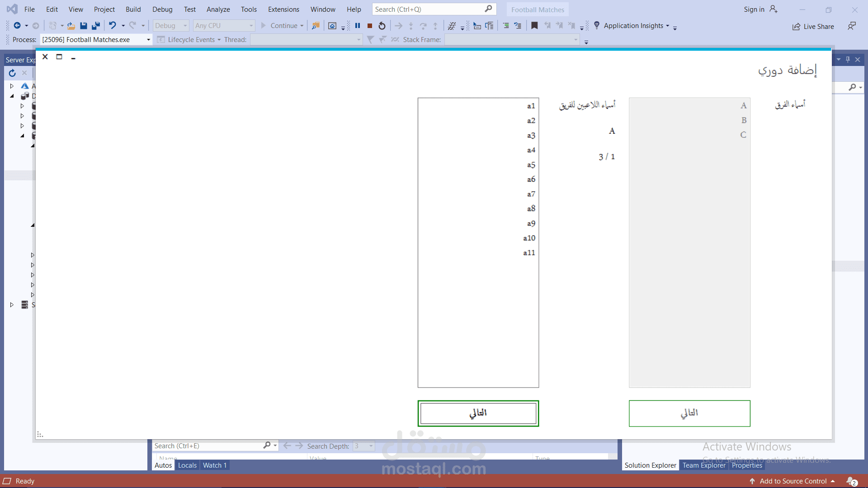Click the Open File folder icon
The height and width of the screenshot is (488, 868).
71,26
